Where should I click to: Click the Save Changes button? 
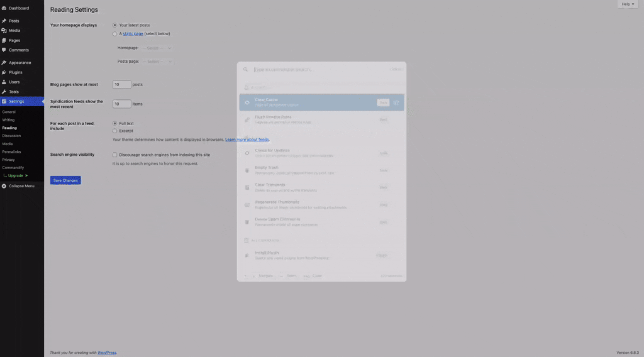[x=65, y=180]
